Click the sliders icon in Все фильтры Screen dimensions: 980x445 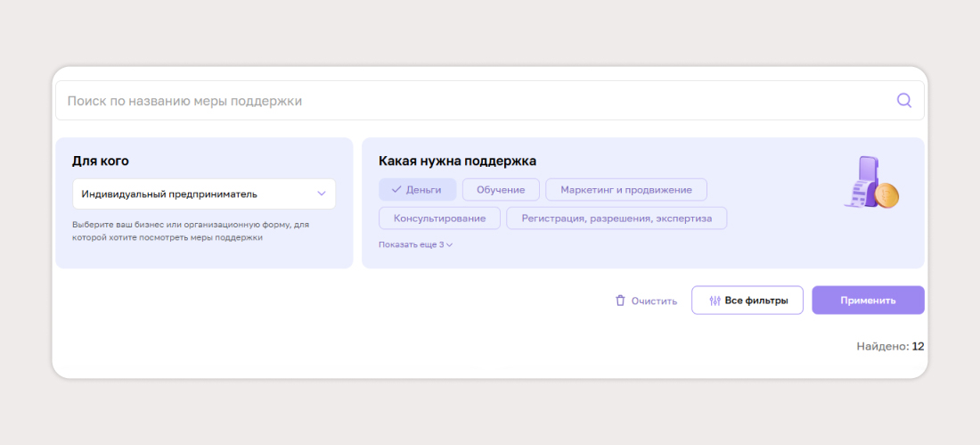coord(714,301)
